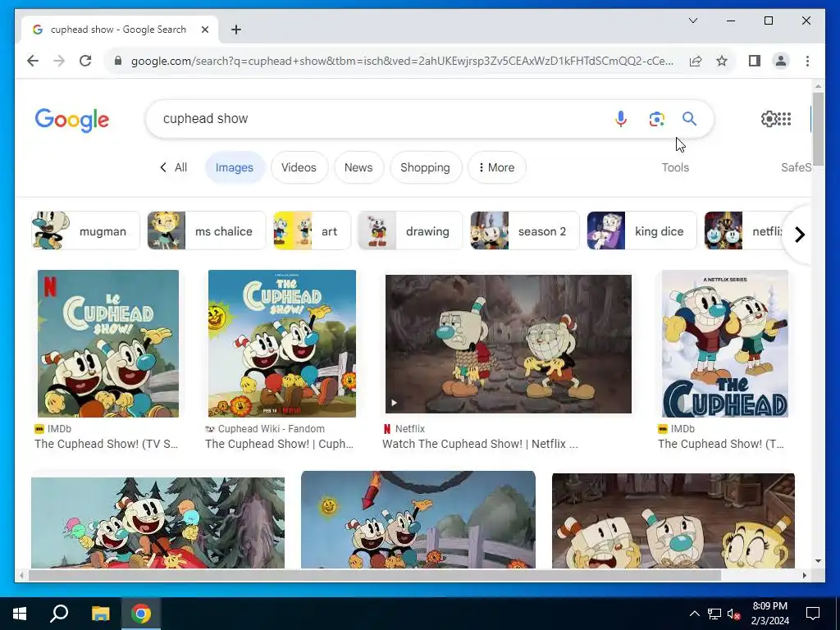Viewport: 840px width, 630px height.
Task: Click the padlock site info icon
Action: pyautogui.click(x=118, y=61)
